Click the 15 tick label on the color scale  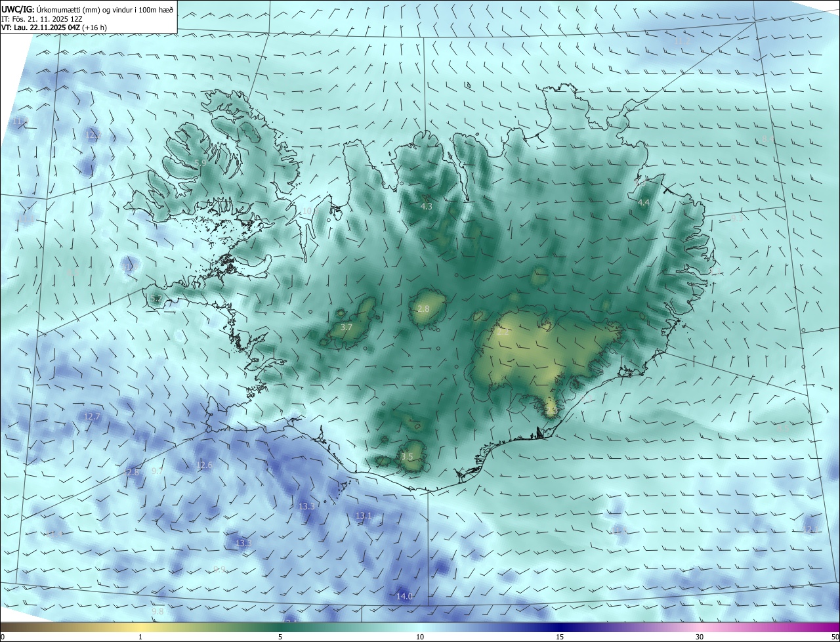[560, 637]
